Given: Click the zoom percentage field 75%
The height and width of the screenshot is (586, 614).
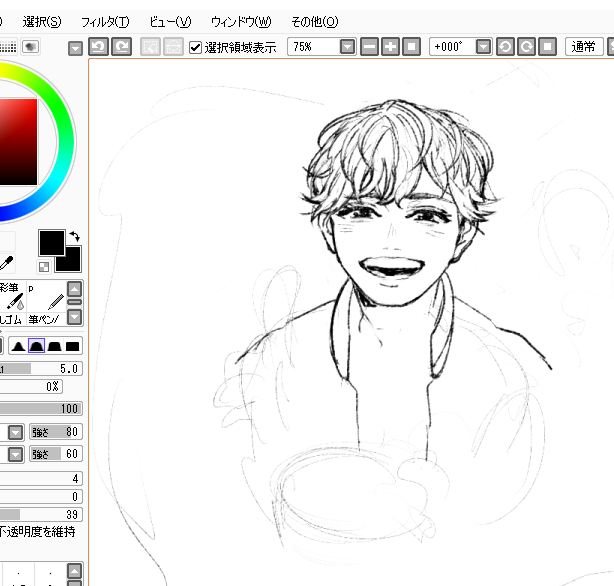Looking at the screenshot, I should [314, 47].
